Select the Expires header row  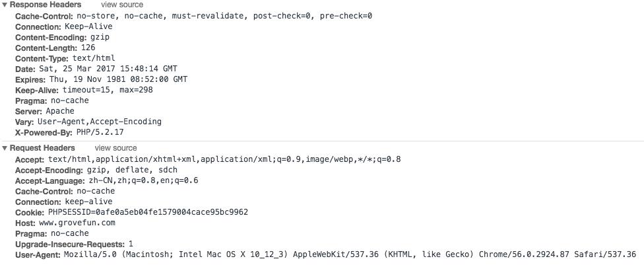102,79
